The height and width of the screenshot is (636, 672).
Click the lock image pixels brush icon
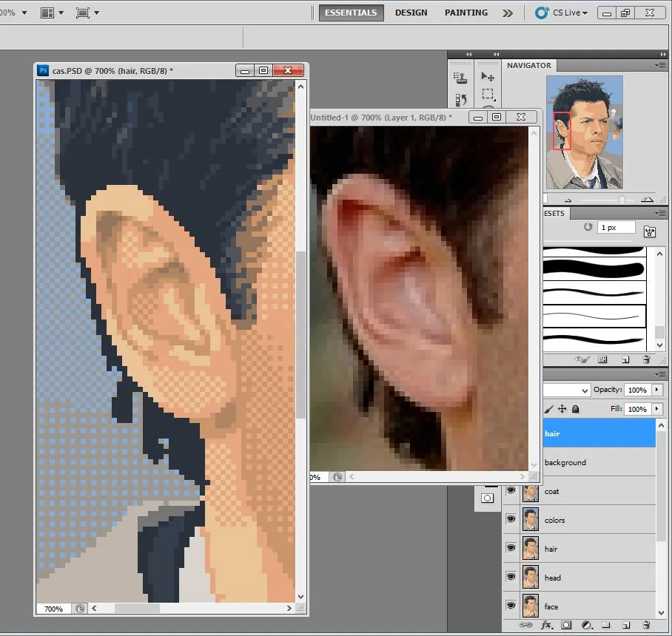(549, 409)
